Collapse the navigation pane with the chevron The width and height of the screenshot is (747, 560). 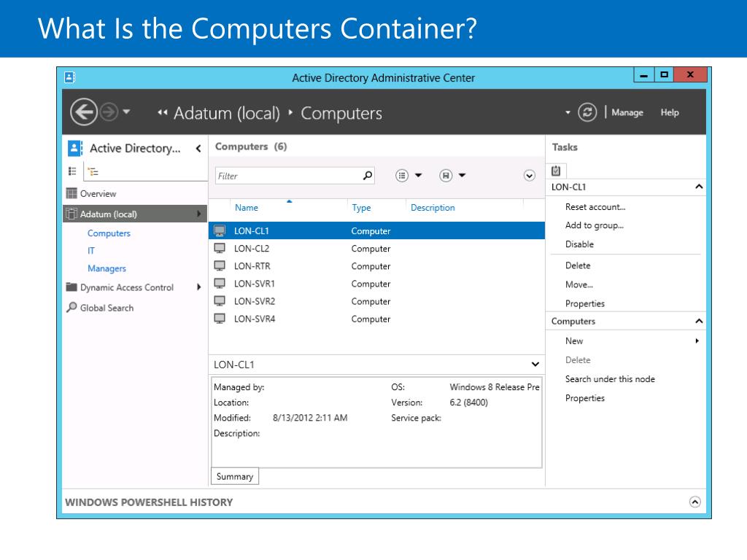click(x=198, y=149)
